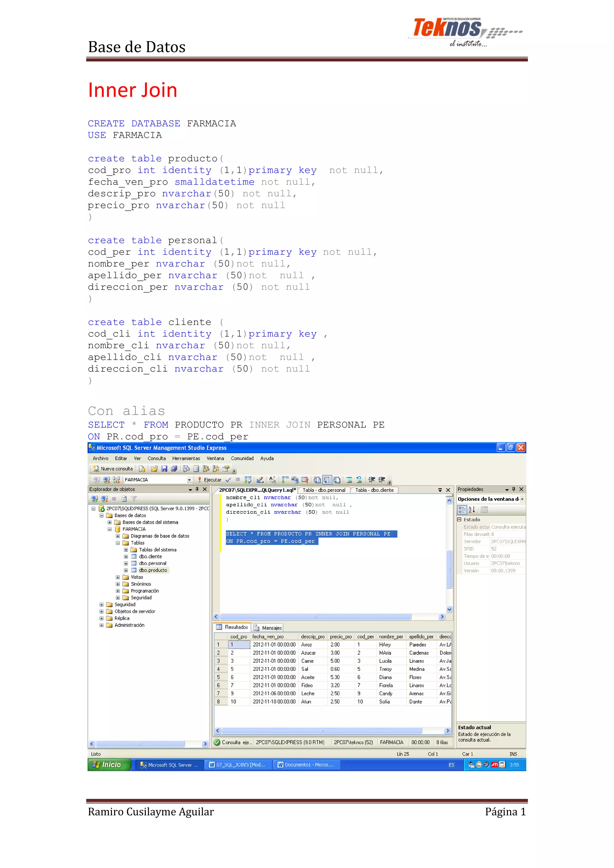Click the Nueva consulta button
The width and height of the screenshot is (614, 868).
(x=113, y=469)
